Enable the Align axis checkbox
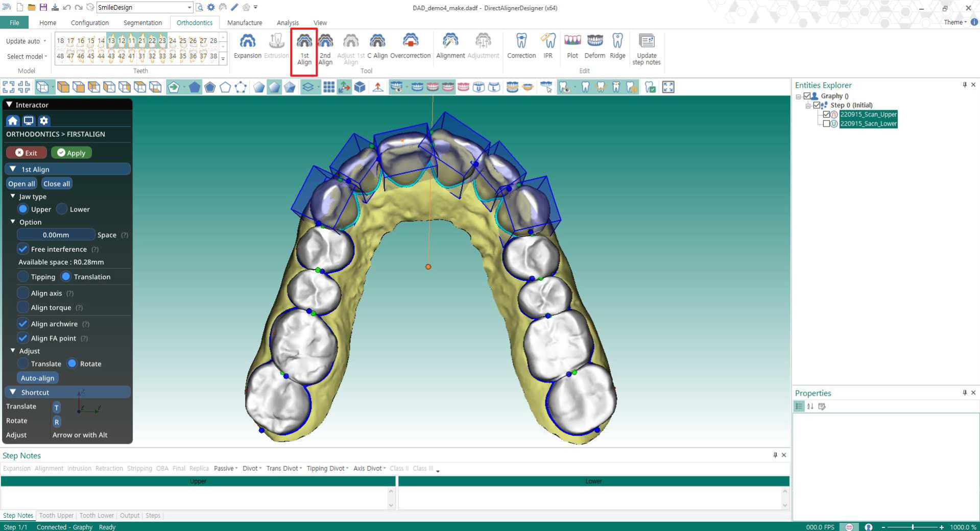This screenshot has width=980, height=531. pyautogui.click(x=23, y=293)
